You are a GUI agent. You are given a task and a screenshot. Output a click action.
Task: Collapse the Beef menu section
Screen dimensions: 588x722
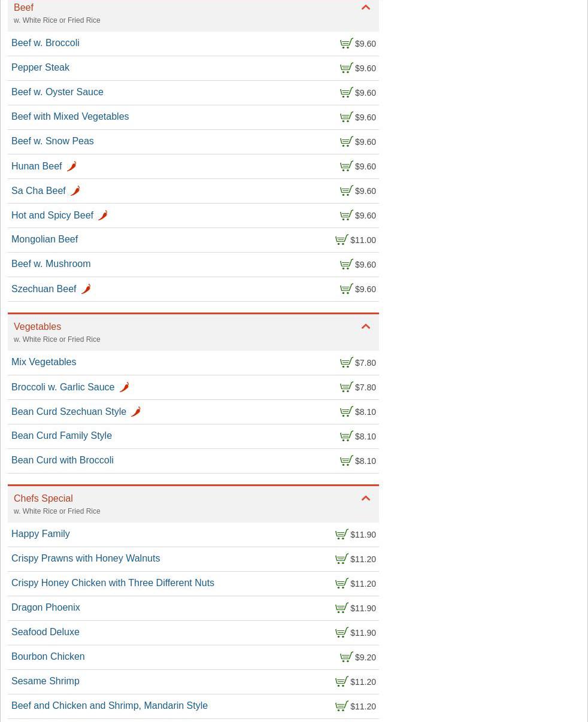click(366, 8)
